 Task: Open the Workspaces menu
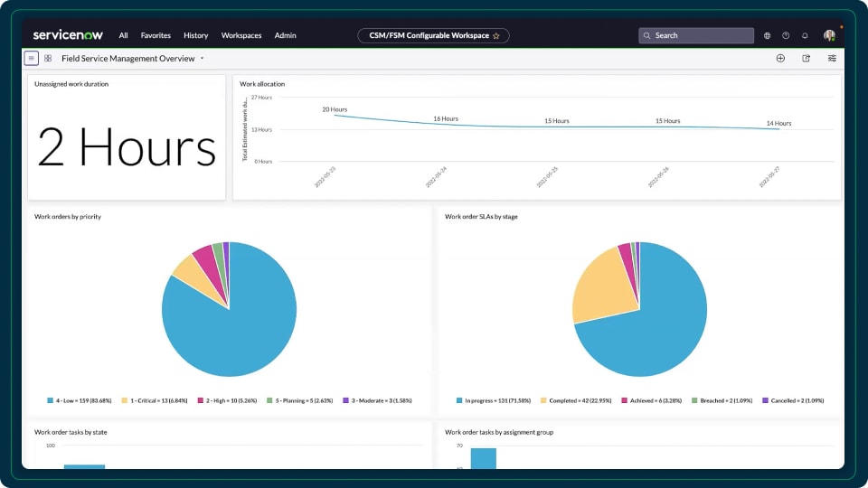click(241, 35)
